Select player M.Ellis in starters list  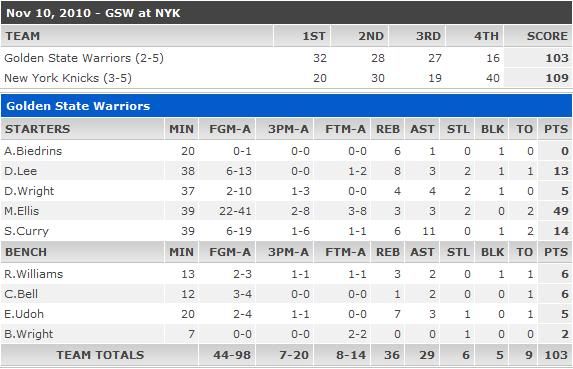[22, 211]
